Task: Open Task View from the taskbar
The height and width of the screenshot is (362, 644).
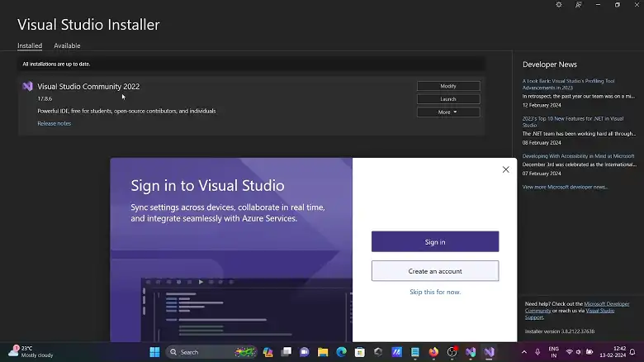Action: [x=286, y=352]
